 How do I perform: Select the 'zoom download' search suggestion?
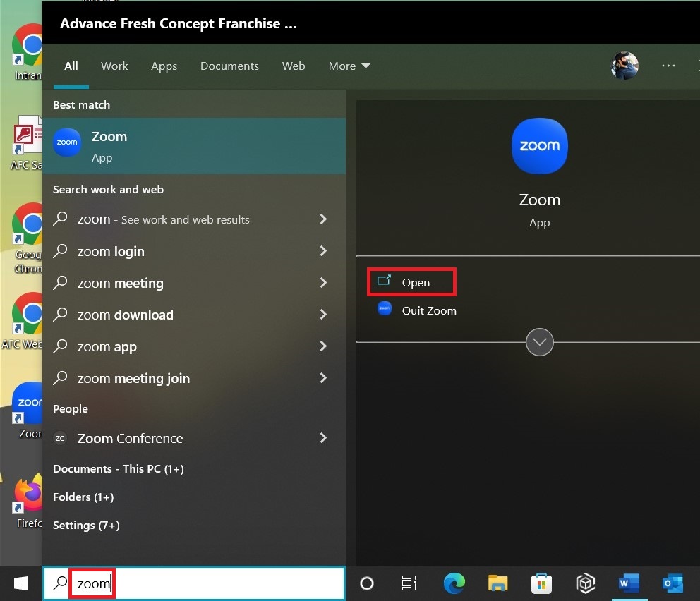click(194, 315)
